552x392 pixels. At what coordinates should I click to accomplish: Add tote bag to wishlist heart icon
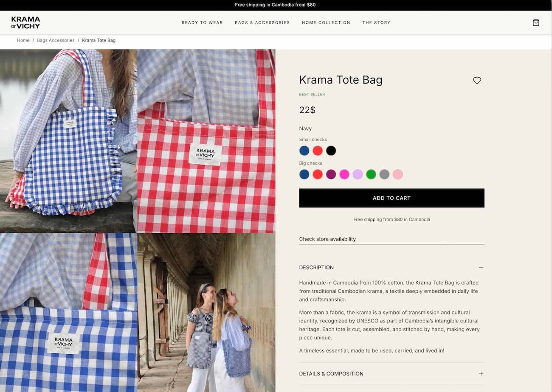click(x=477, y=81)
